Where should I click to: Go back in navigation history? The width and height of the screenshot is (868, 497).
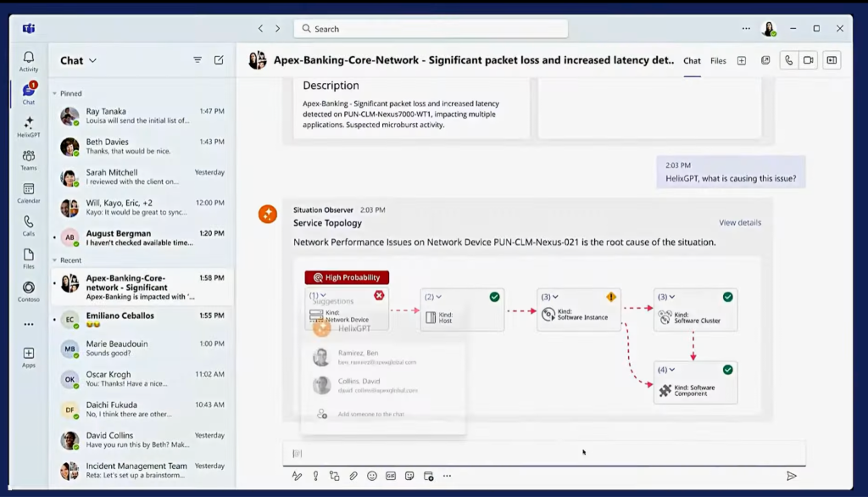click(261, 28)
